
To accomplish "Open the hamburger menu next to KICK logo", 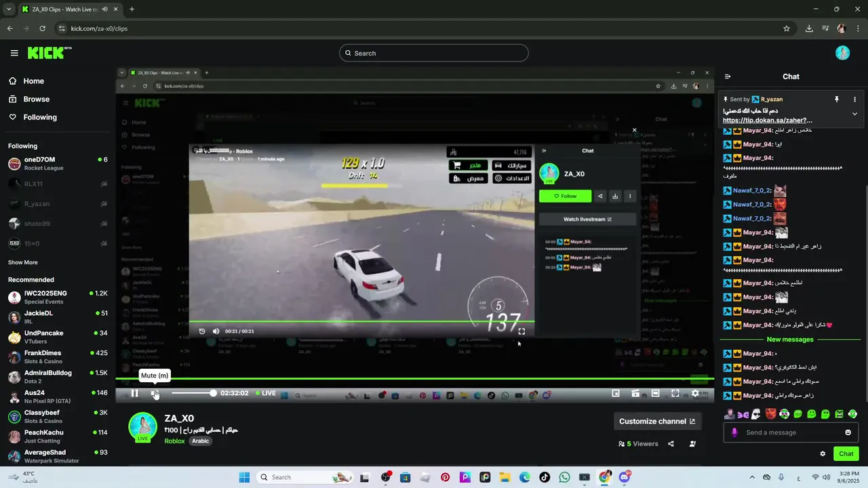I will tap(14, 53).
